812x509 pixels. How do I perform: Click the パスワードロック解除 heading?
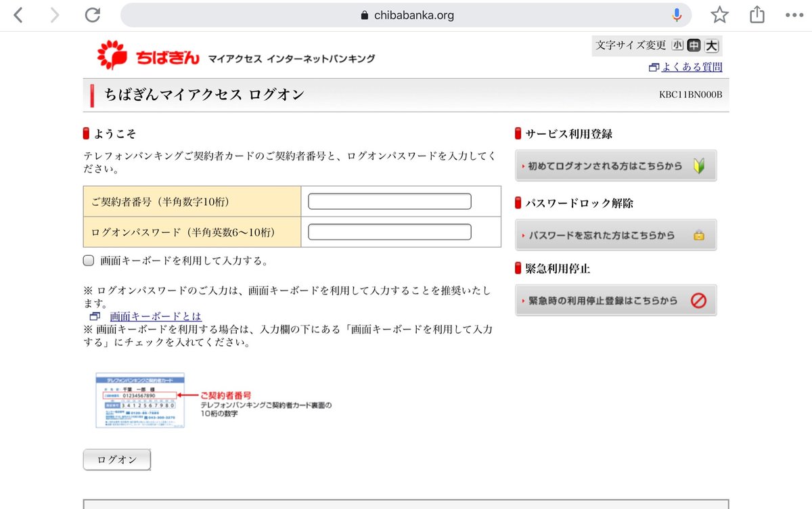579,203
